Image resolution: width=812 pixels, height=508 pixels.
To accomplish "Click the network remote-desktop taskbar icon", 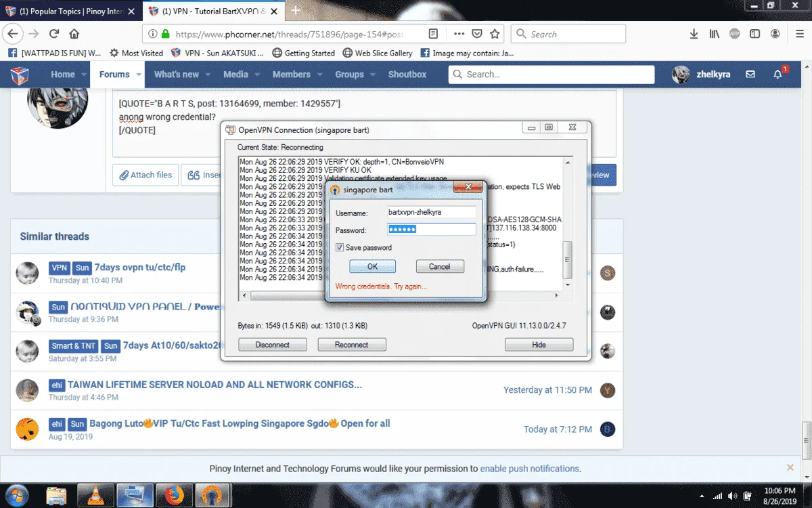I will point(135,495).
